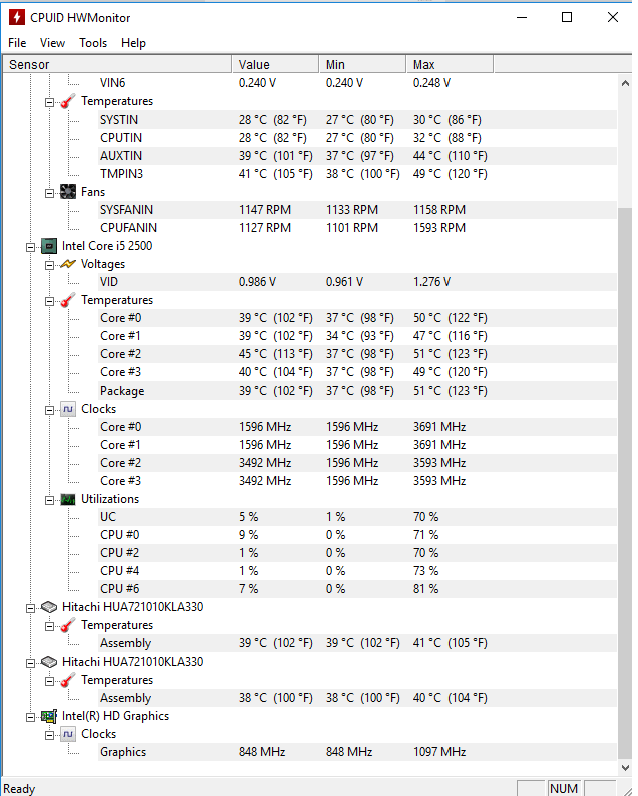Viewport: 638px width, 796px height.
Task: Select the Package temperature row
Action: click(122, 391)
